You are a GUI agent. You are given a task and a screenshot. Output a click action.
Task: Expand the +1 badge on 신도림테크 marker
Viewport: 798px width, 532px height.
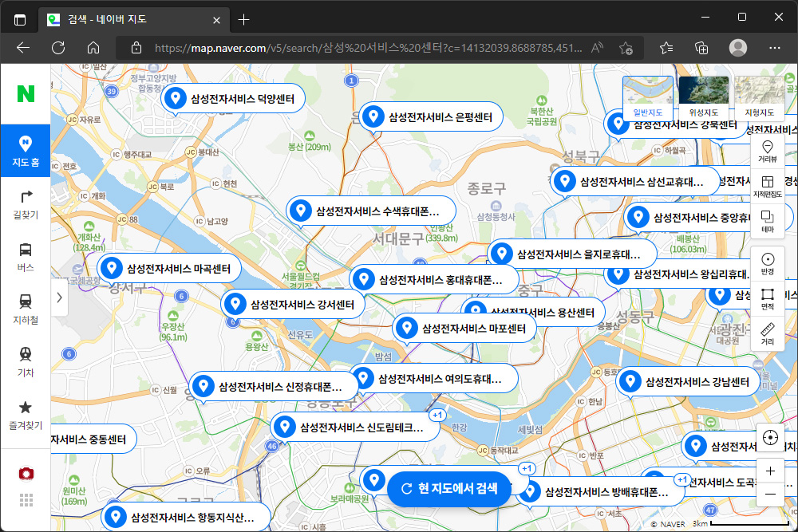[437, 415]
